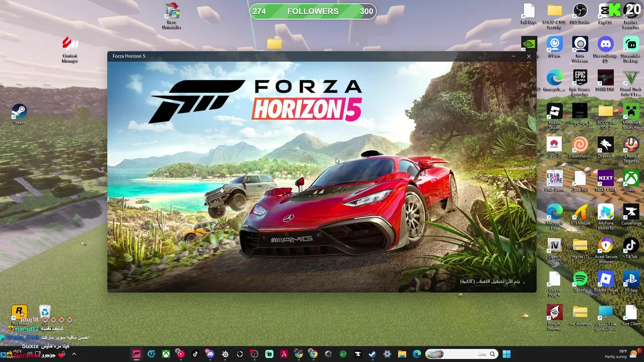Show hidden tray icons chevron
This screenshot has width=644, height=362.
[74, 354]
